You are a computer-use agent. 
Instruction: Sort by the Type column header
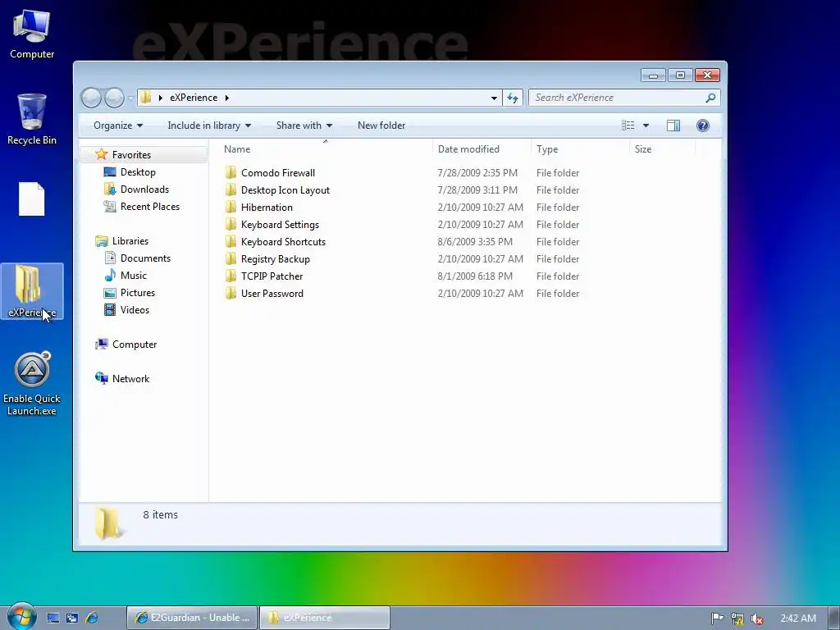click(580, 149)
